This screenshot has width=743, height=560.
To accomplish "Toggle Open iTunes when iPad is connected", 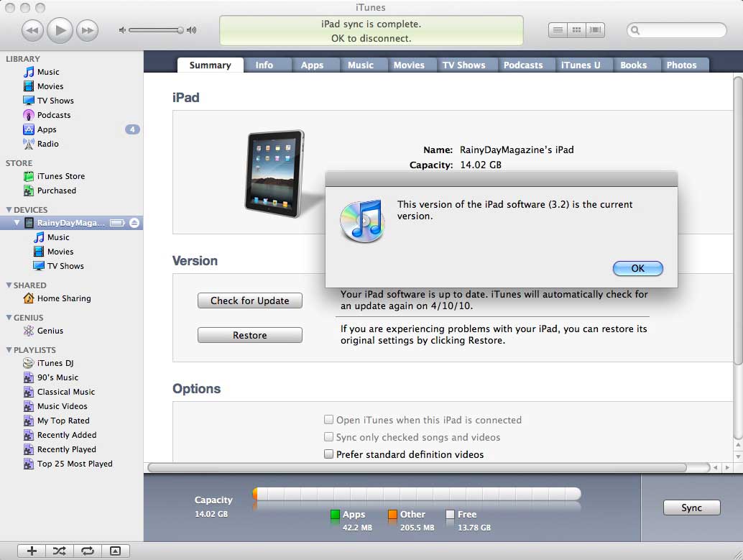I will coord(328,420).
